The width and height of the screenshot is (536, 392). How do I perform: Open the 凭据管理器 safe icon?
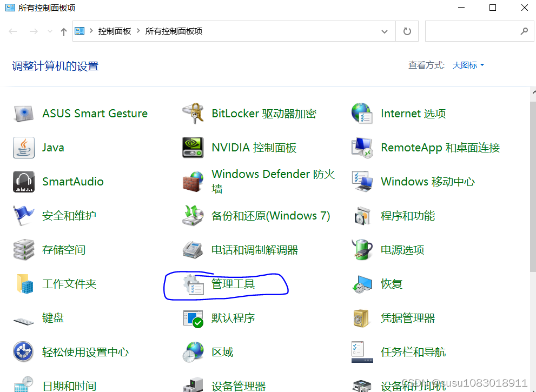tap(362, 318)
